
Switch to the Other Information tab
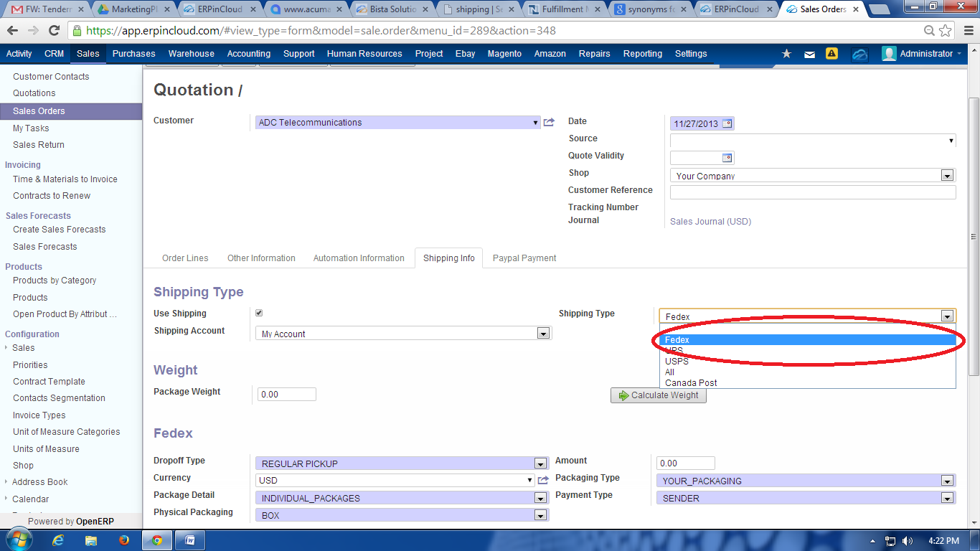(261, 258)
